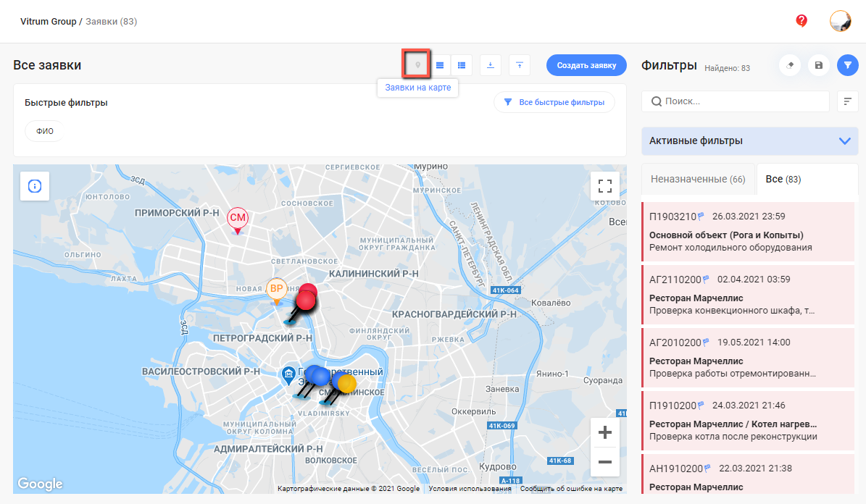Open the user avatar profile menu

[840, 21]
